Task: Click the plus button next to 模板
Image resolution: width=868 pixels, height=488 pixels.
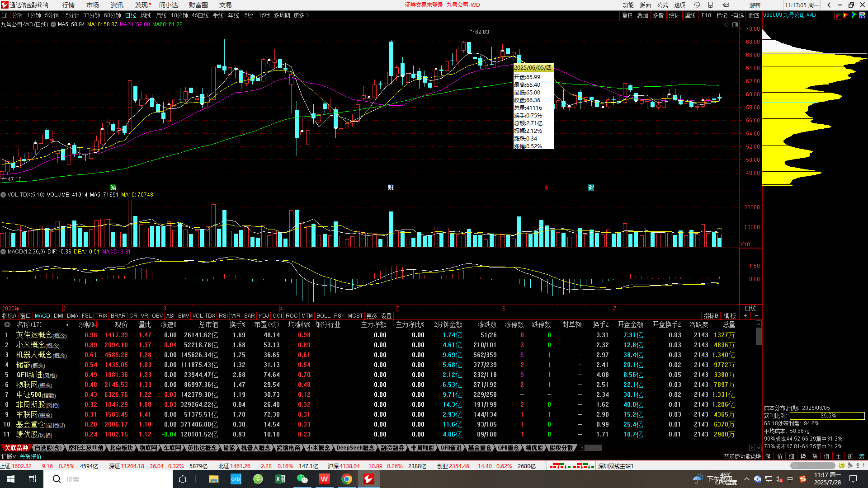Action: (745, 316)
